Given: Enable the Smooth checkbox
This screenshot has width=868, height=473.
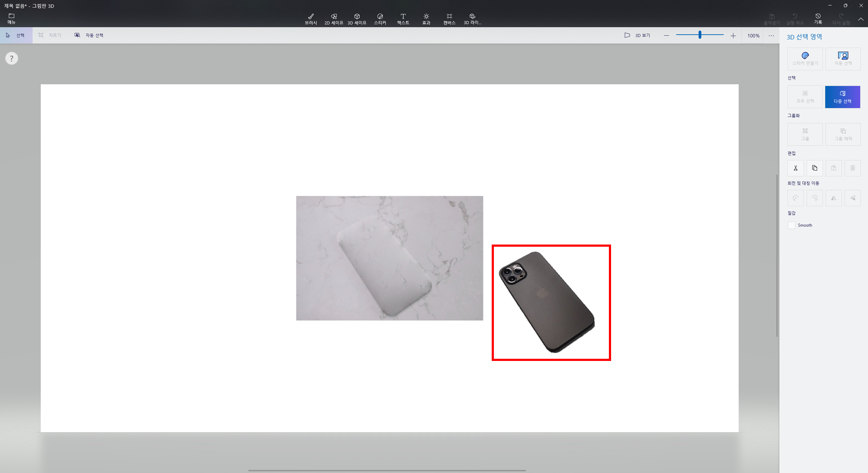Looking at the screenshot, I should [792, 225].
